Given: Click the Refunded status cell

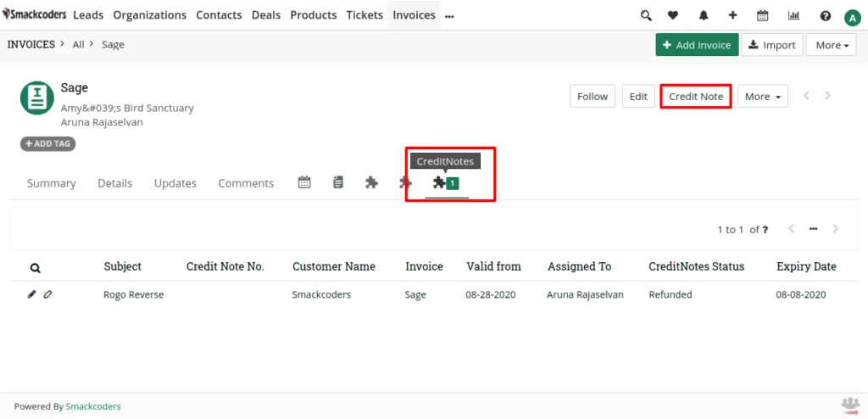Looking at the screenshot, I should tap(670, 295).
